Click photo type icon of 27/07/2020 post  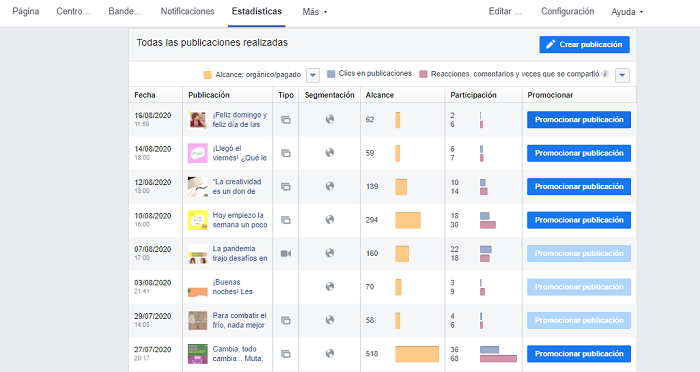(286, 354)
